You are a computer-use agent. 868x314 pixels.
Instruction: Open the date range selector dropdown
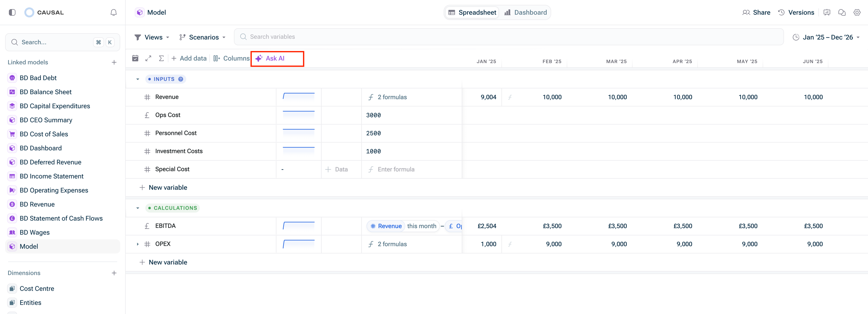(827, 37)
